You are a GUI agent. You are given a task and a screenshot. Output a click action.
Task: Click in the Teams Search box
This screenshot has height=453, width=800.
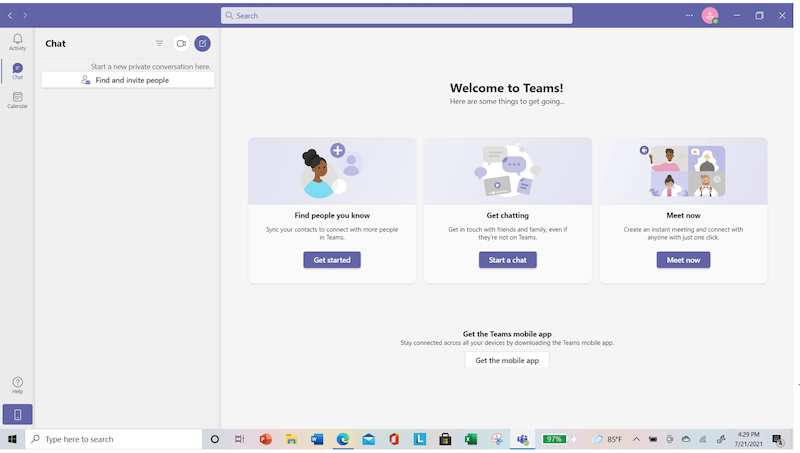click(396, 15)
